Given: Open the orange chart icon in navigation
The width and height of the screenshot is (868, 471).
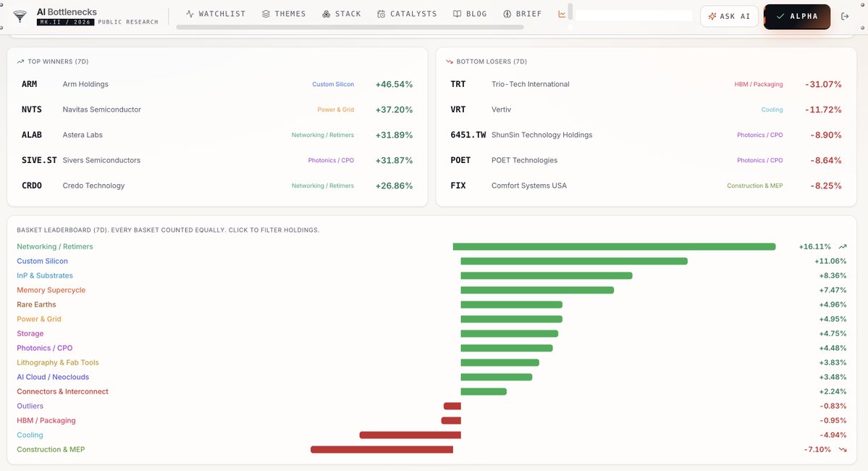Looking at the screenshot, I should pyautogui.click(x=562, y=14).
